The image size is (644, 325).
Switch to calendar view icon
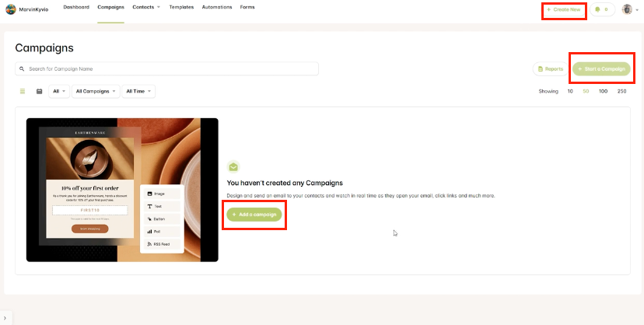pos(40,91)
